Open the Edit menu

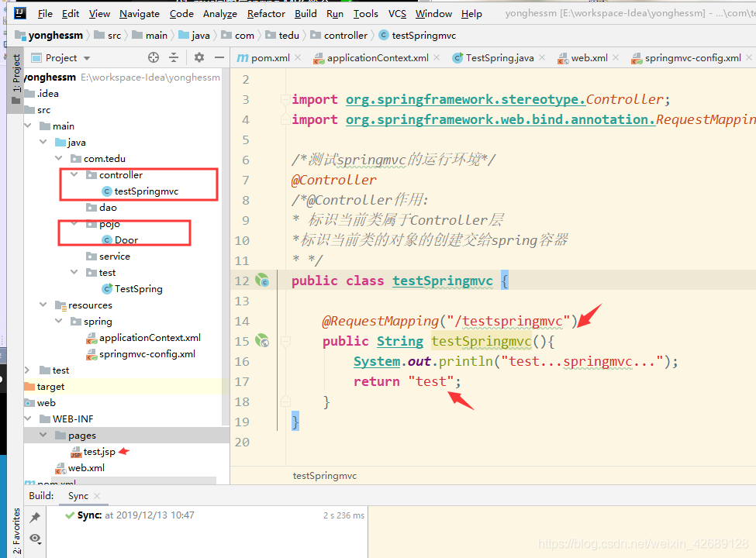tap(71, 13)
